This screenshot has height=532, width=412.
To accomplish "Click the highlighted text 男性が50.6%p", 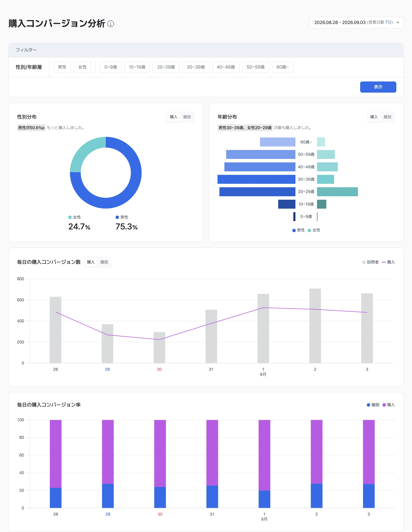I will (x=31, y=128).
